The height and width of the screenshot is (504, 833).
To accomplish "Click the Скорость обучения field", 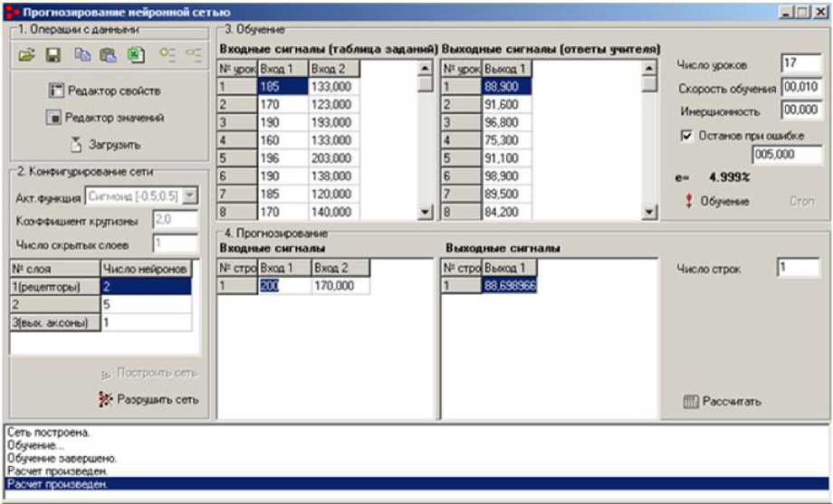I will pyautogui.click(x=801, y=87).
